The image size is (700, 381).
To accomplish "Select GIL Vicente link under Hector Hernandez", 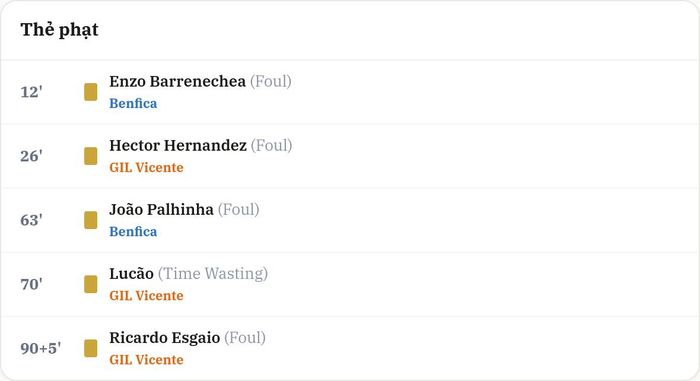I will coord(146,167).
